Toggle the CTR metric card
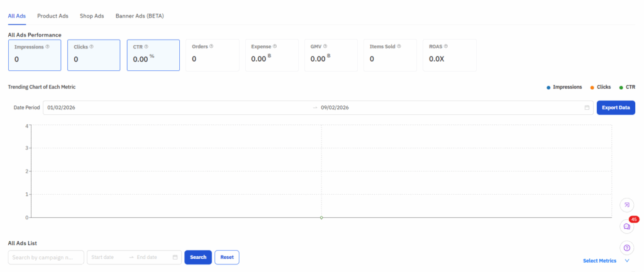 pos(153,55)
